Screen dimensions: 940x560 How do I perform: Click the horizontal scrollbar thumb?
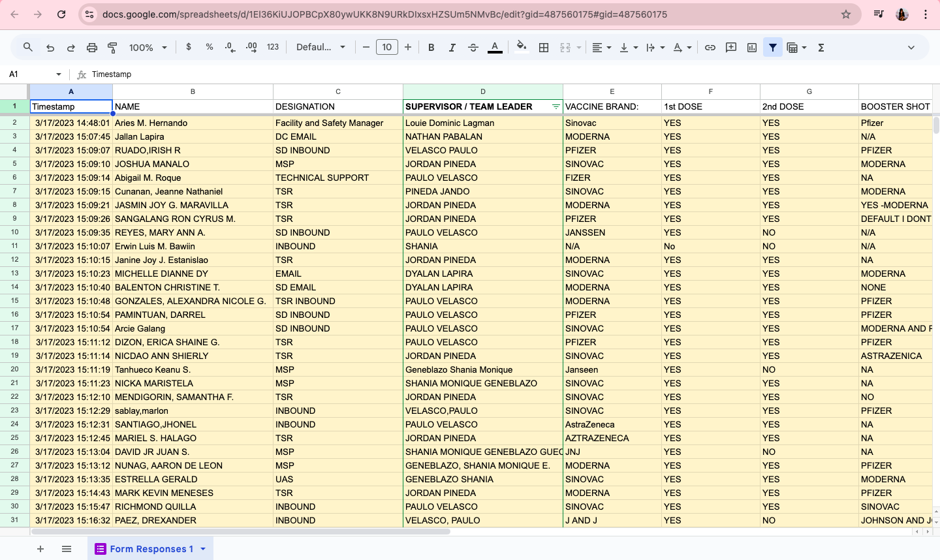(x=241, y=531)
